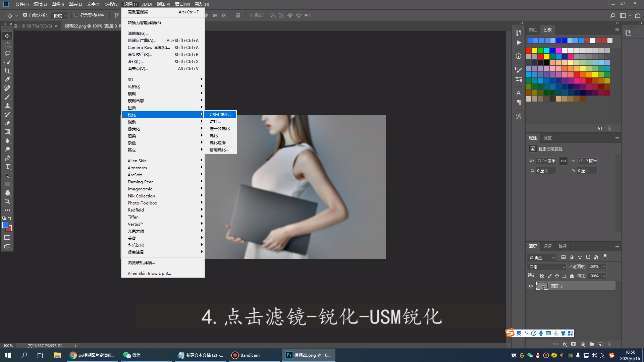Select the Quick Selection tool
Screen dimensions: 644x362
point(7,62)
